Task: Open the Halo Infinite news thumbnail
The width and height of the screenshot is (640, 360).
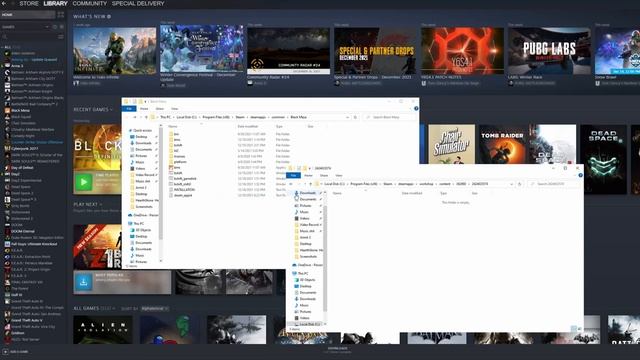Action: [115, 51]
